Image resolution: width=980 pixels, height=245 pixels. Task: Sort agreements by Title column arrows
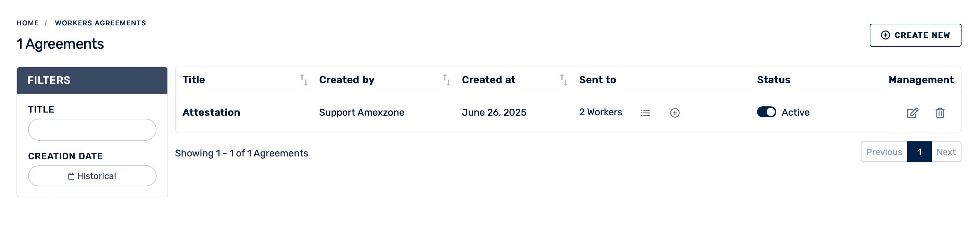pyautogui.click(x=304, y=80)
